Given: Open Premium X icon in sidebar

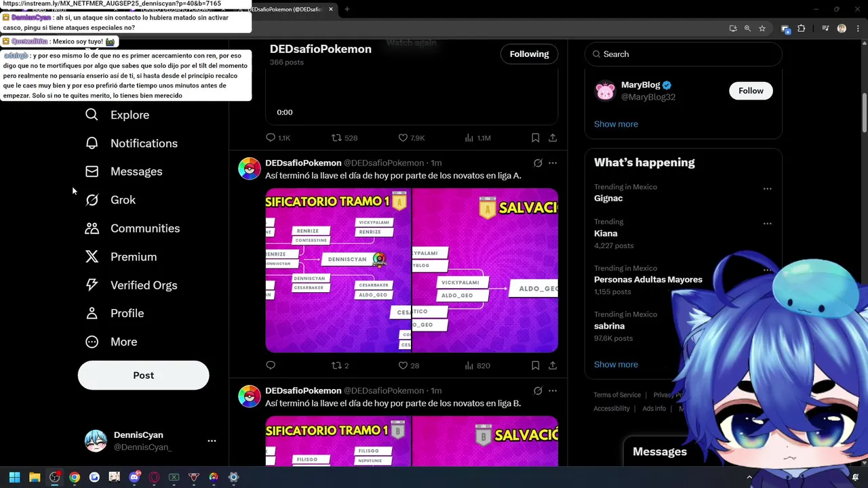Looking at the screenshot, I should tap(92, 257).
